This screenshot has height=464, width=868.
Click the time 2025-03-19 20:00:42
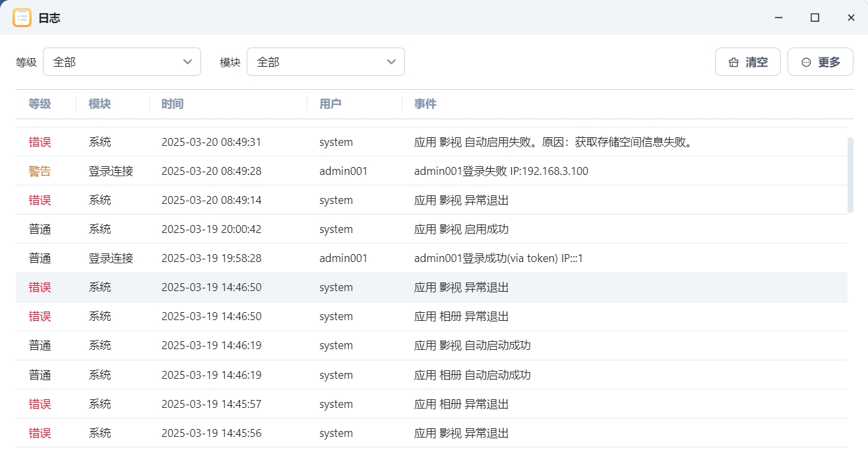coord(211,229)
